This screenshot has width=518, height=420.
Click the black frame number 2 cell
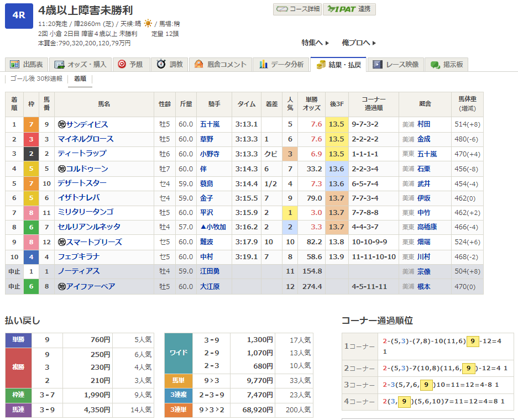click(31, 154)
